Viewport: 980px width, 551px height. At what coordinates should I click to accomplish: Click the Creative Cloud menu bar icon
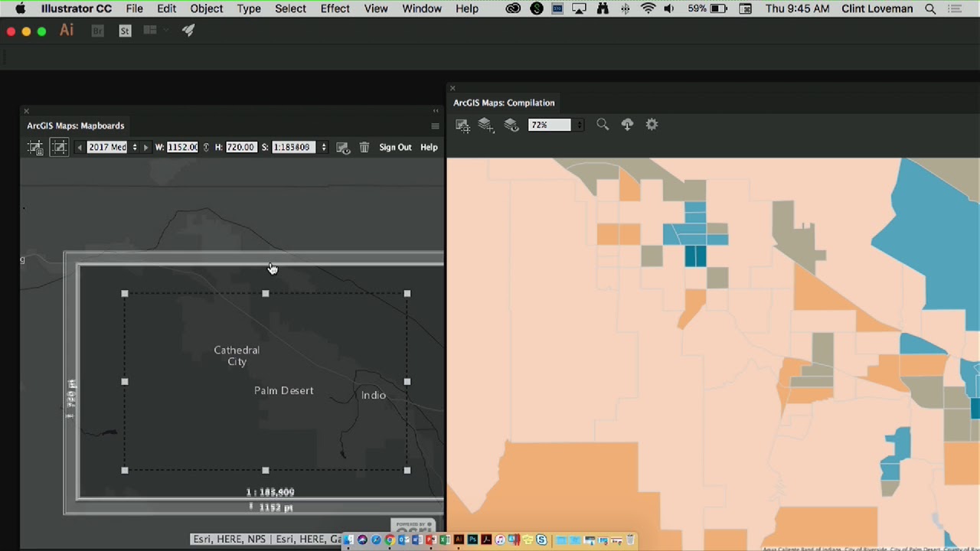(513, 8)
